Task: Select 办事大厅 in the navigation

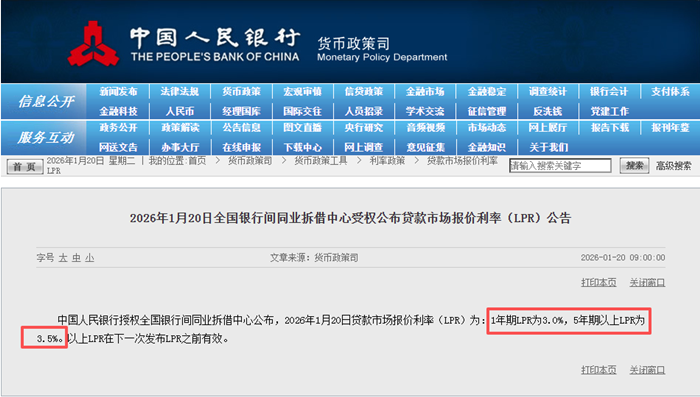Action: pos(179,147)
